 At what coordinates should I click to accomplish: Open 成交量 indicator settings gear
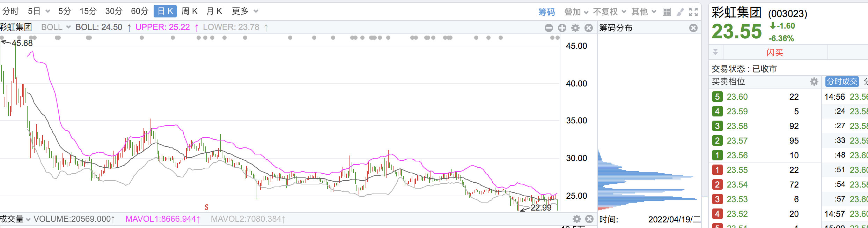[x=577, y=219]
